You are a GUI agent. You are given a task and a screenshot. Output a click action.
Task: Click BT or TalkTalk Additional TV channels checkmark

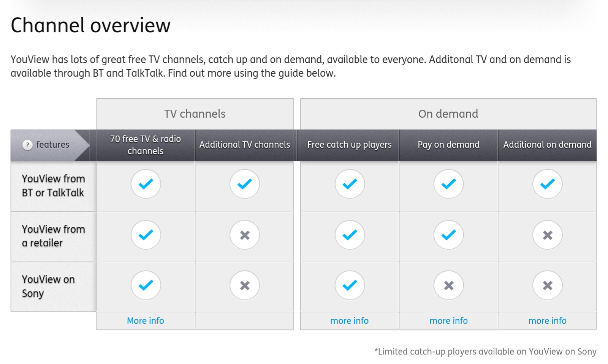245,184
